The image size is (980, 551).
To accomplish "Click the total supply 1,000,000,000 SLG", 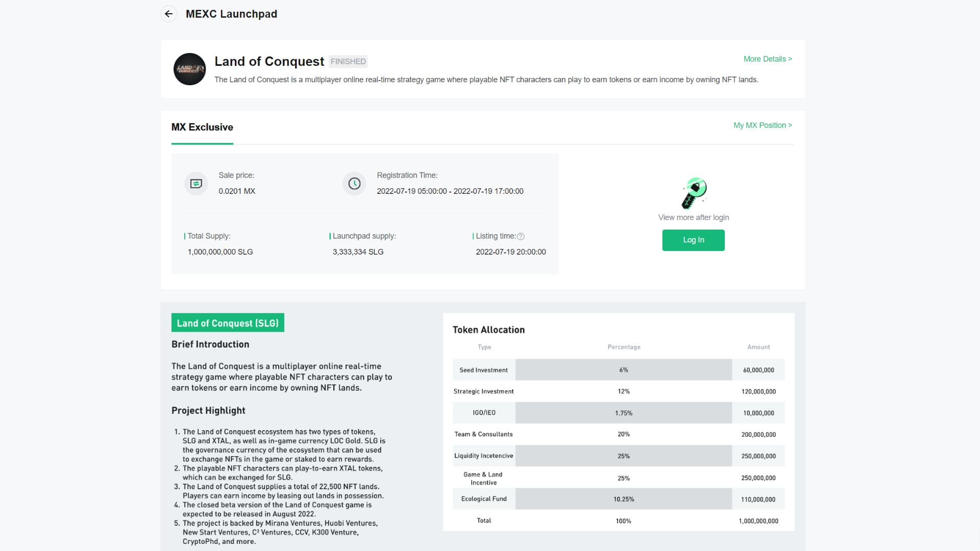I will 220,252.
